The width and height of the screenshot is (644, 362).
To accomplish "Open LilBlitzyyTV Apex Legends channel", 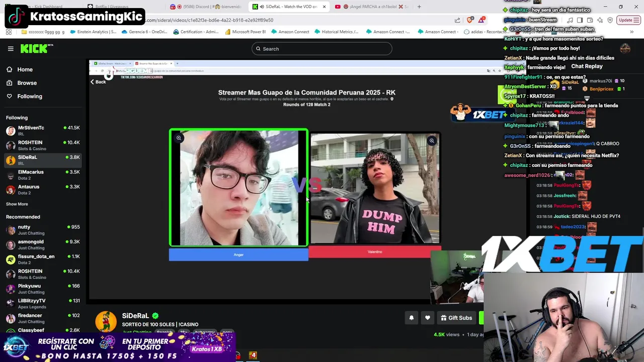I will 43,303.
